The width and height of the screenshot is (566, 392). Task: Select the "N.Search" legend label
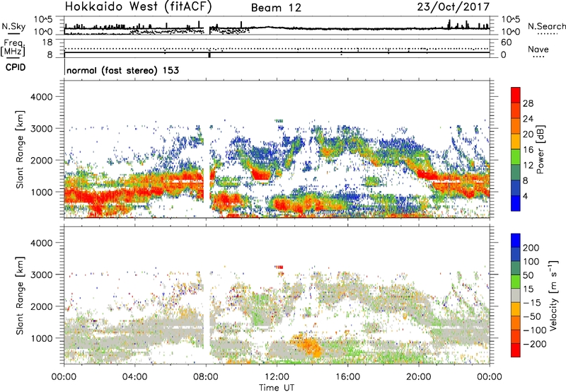(x=547, y=26)
